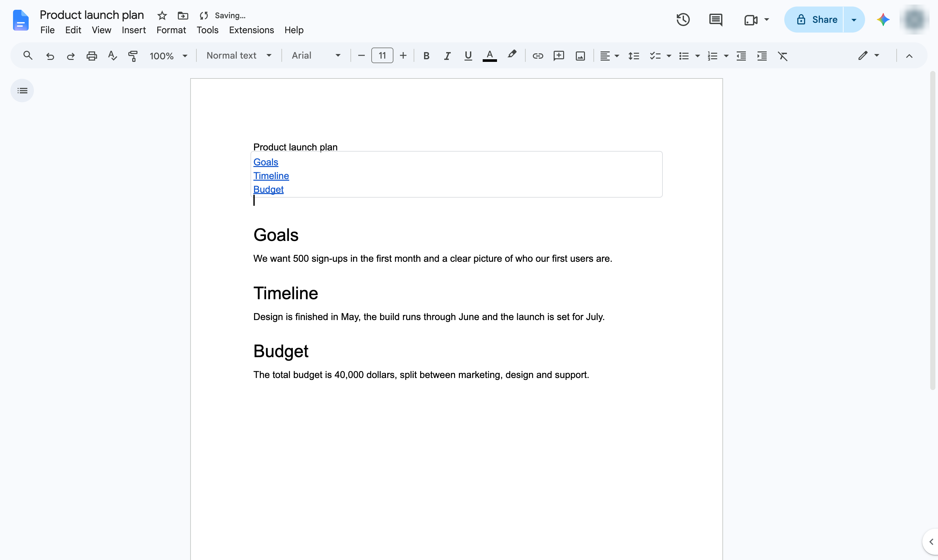Open the editing mode pencil dropdown
938x560 pixels.
pyautogui.click(x=869, y=55)
